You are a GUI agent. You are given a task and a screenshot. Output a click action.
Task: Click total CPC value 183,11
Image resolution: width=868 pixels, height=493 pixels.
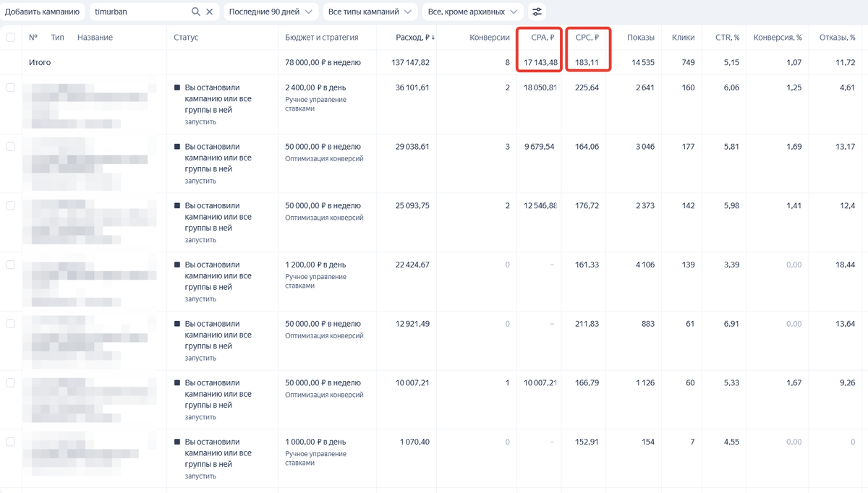pyautogui.click(x=587, y=63)
